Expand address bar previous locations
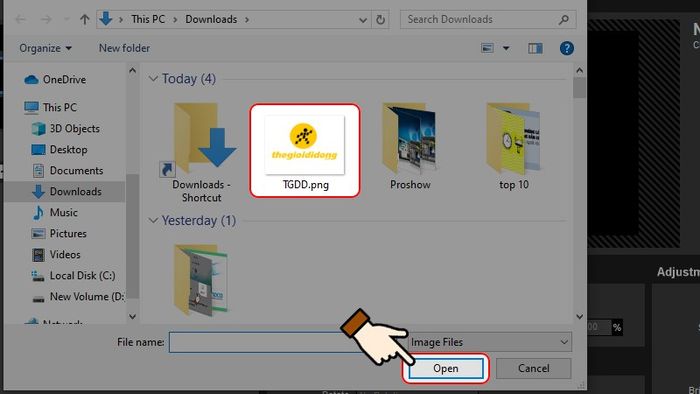 363,20
